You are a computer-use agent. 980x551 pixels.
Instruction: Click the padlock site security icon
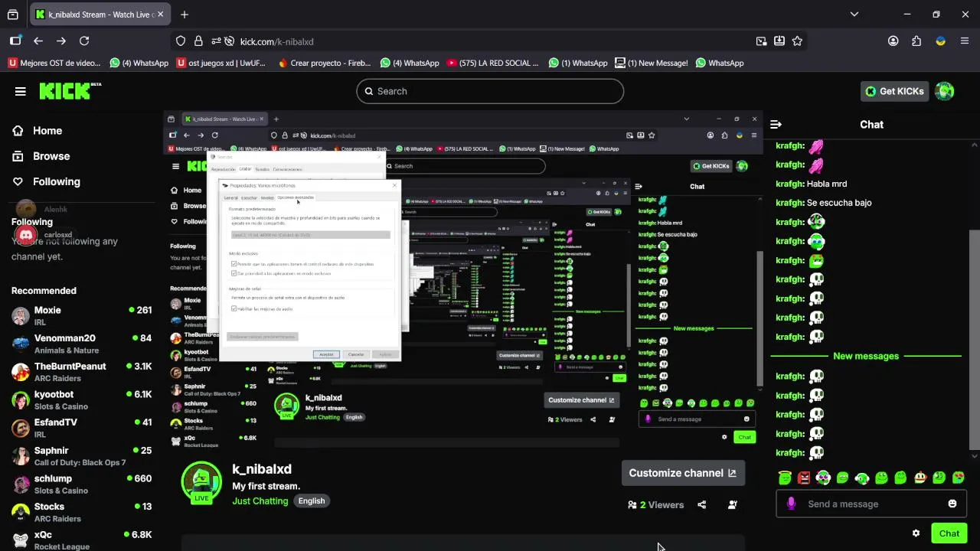click(x=198, y=41)
